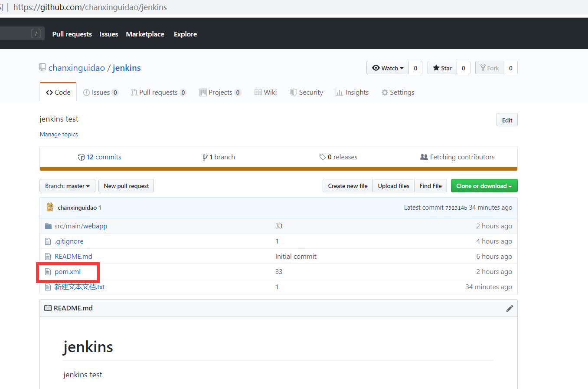588x389 pixels.
Task: Open the Watch dropdown
Action: coord(388,68)
